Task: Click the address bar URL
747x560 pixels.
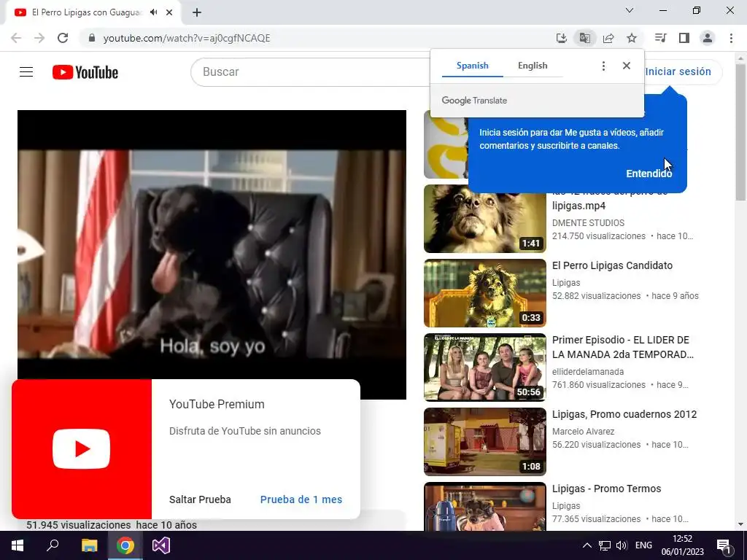Action: point(187,38)
